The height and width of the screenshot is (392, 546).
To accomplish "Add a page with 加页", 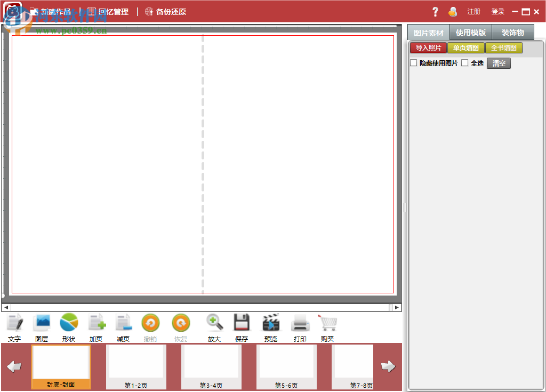I will pyautogui.click(x=96, y=327).
